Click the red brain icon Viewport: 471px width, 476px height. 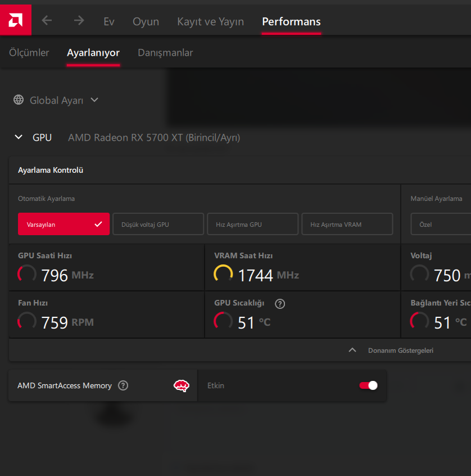(181, 385)
